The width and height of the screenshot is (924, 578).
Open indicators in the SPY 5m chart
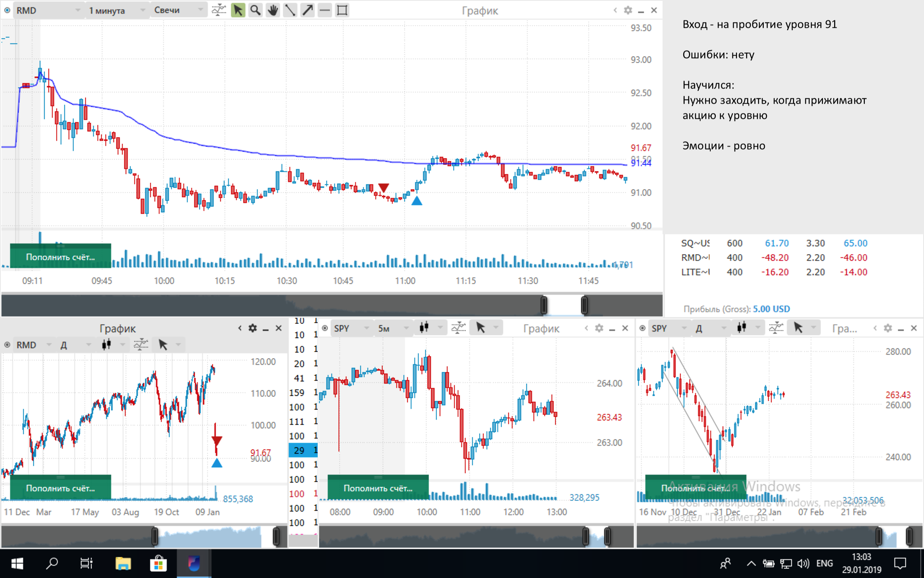point(458,328)
